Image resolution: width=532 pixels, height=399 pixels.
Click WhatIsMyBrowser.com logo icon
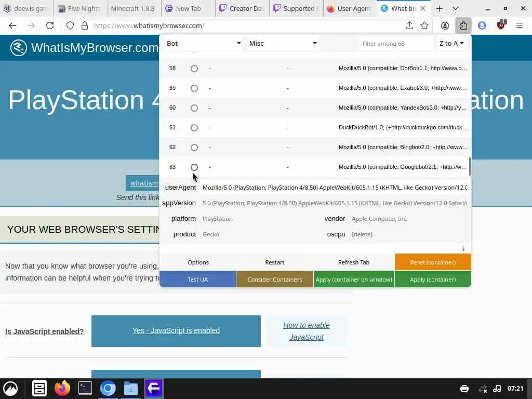(18, 47)
